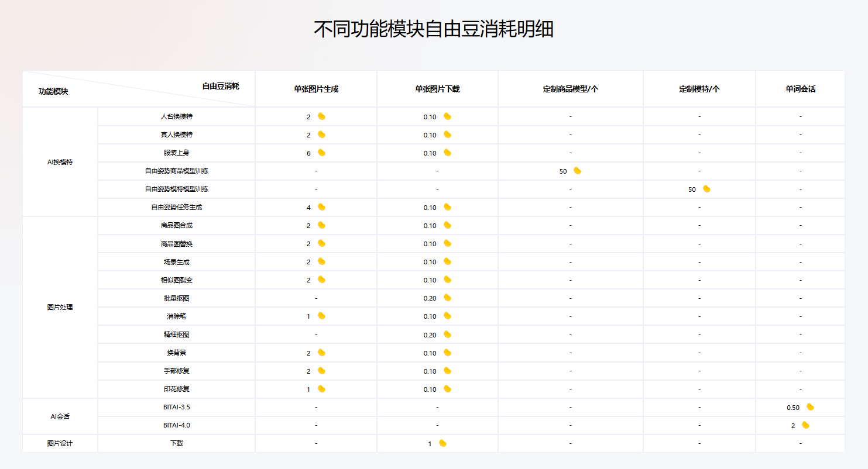The image size is (868, 469).
Task: Click the 印花修复 row label
Action: click(x=177, y=389)
